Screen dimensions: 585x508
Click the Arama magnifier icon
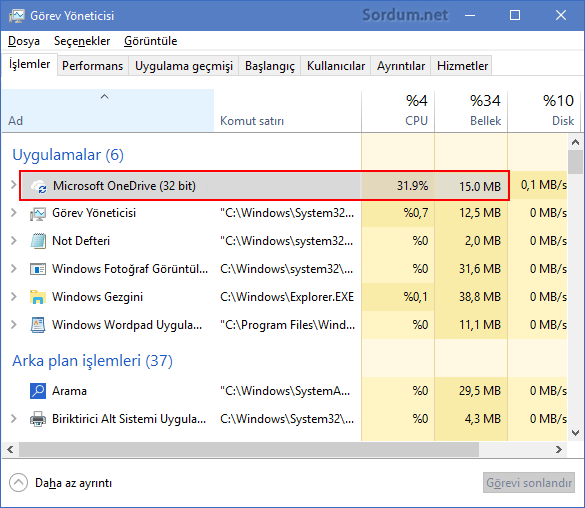coord(38,391)
